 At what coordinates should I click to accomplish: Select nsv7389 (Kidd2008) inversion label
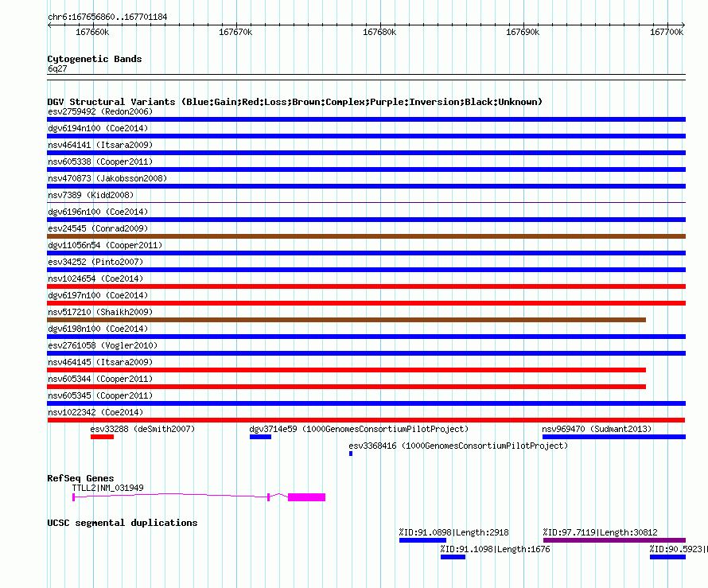pyautogui.click(x=91, y=195)
